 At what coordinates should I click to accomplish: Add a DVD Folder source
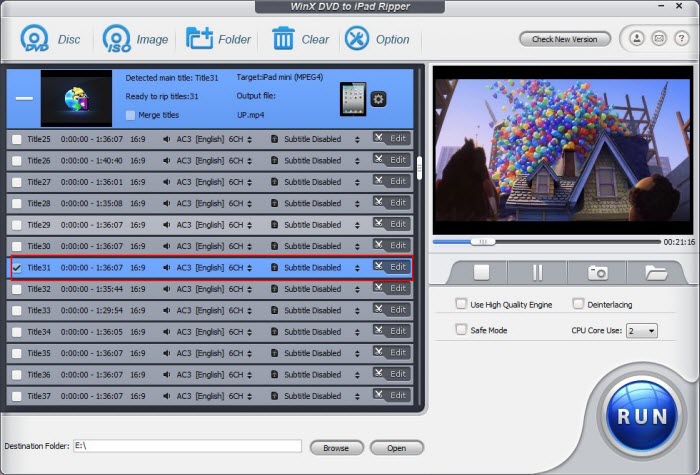click(x=218, y=39)
